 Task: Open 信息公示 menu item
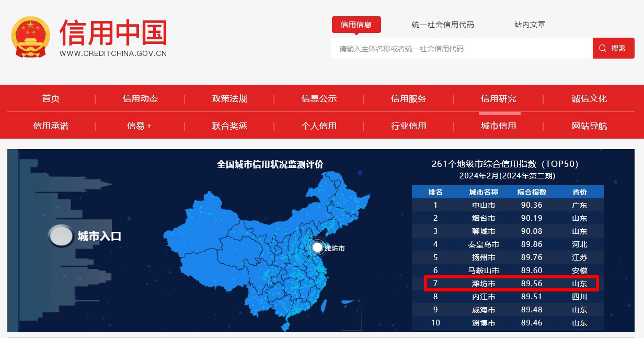pyautogui.click(x=319, y=98)
